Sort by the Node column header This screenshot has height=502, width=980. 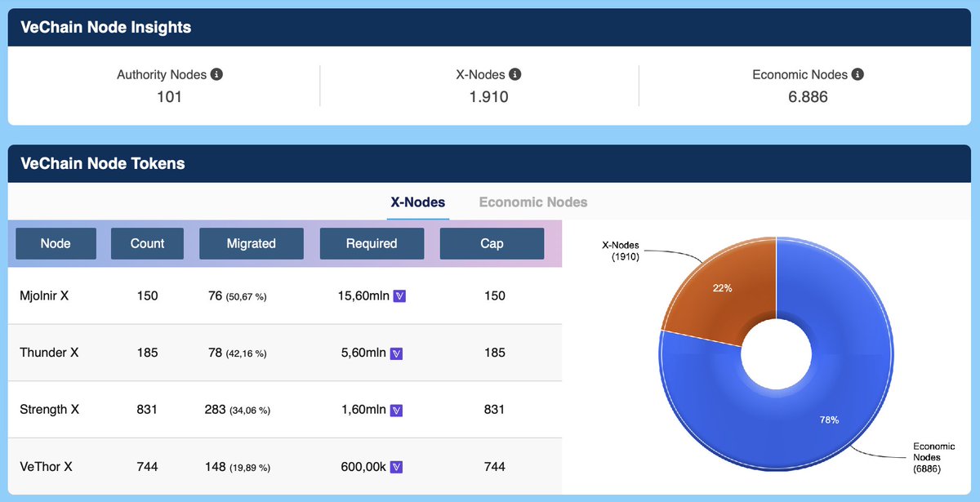click(x=56, y=243)
